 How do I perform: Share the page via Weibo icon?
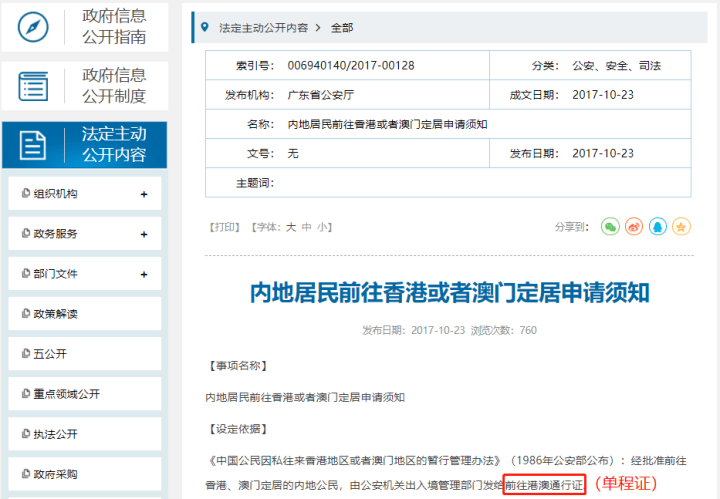point(634,227)
